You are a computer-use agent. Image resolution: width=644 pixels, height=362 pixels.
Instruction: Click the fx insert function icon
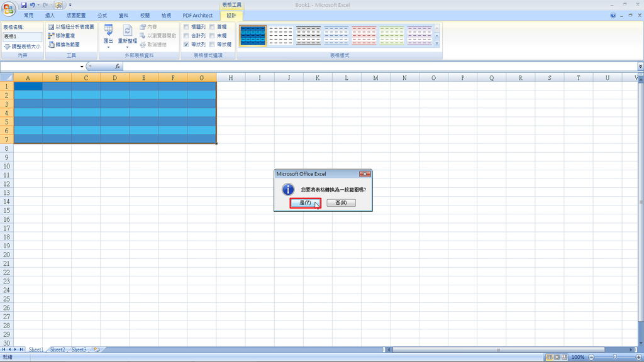pos(117,67)
